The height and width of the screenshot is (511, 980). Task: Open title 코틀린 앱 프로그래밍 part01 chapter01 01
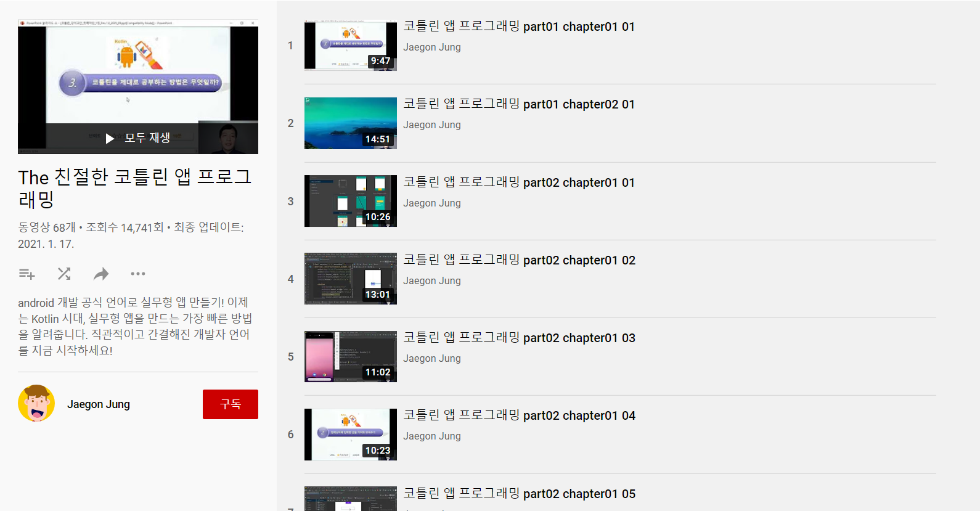[x=519, y=27]
